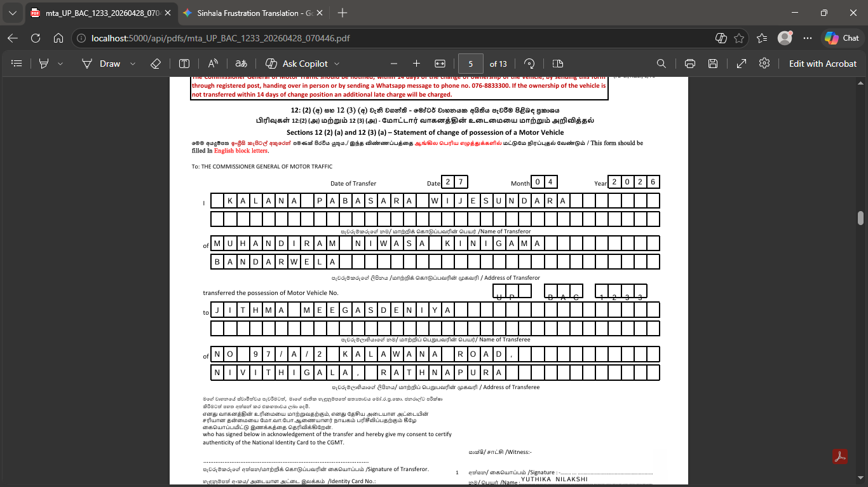868x487 pixels.
Task: View site information for localhost
Action: click(x=81, y=38)
